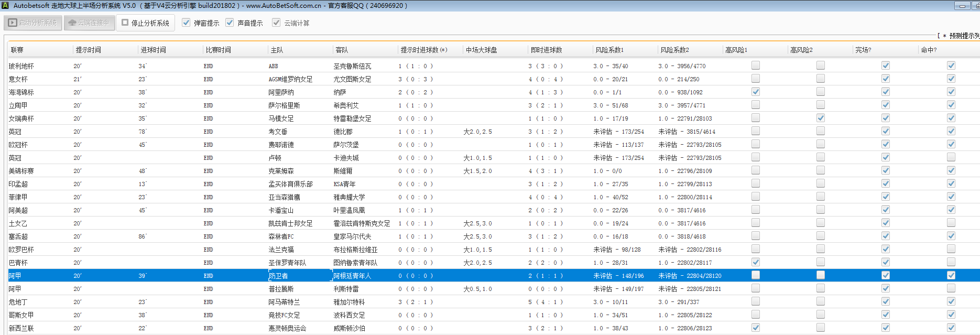Check 命中? box in the 卢顿 match row

951,157
